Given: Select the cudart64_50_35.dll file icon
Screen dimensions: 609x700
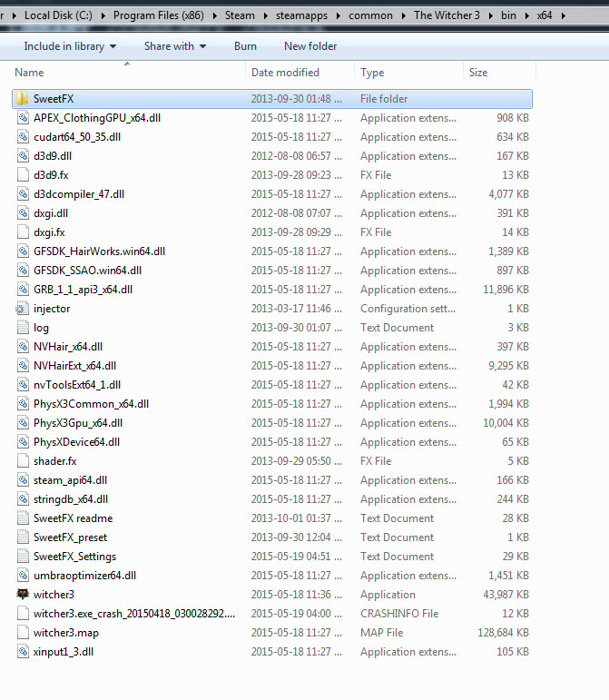Looking at the screenshot, I should point(23,136).
